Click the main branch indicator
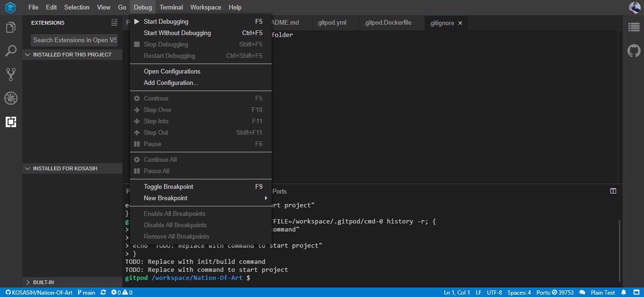644x297 pixels. point(86,293)
